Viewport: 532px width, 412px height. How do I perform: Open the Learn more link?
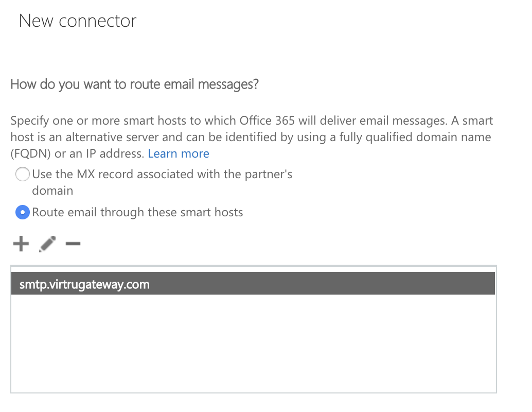179,153
